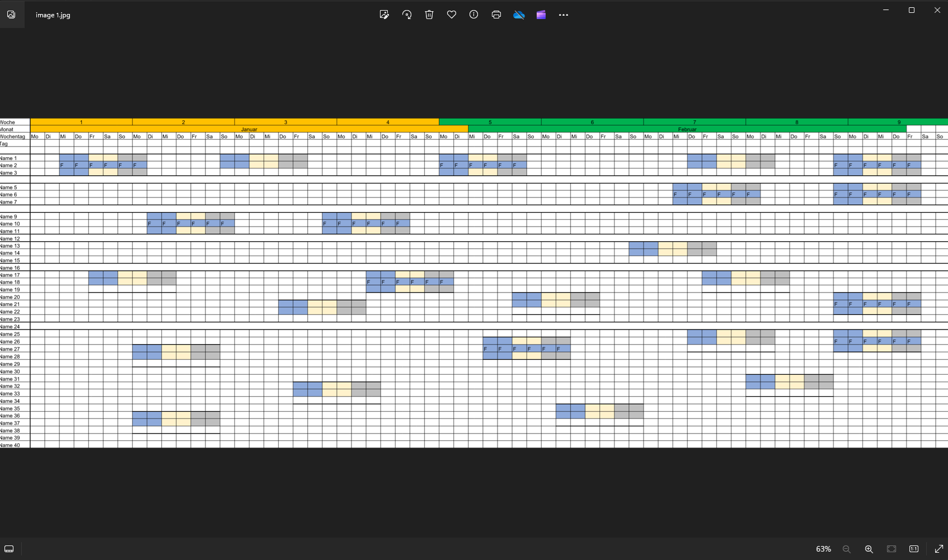Edit video with Microsoft Clipchamp
This screenshot has height=560, width=948.
tap(541, 15)
